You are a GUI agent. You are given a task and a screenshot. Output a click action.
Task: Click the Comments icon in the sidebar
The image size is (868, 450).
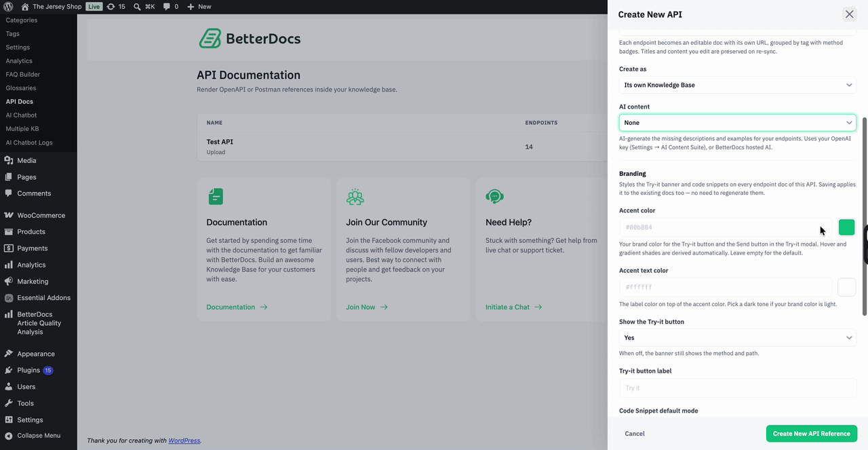click(9, 193)
